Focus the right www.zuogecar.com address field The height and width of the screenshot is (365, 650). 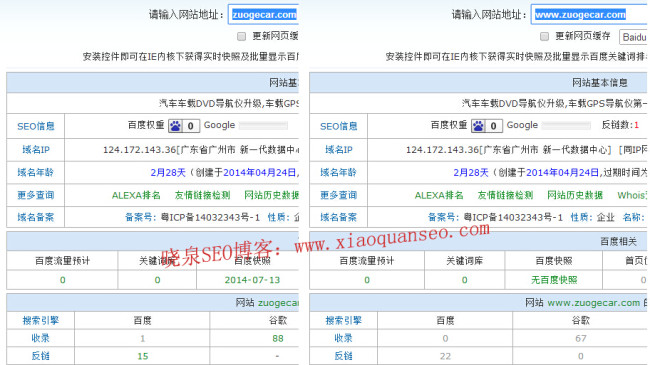[589, 15]
